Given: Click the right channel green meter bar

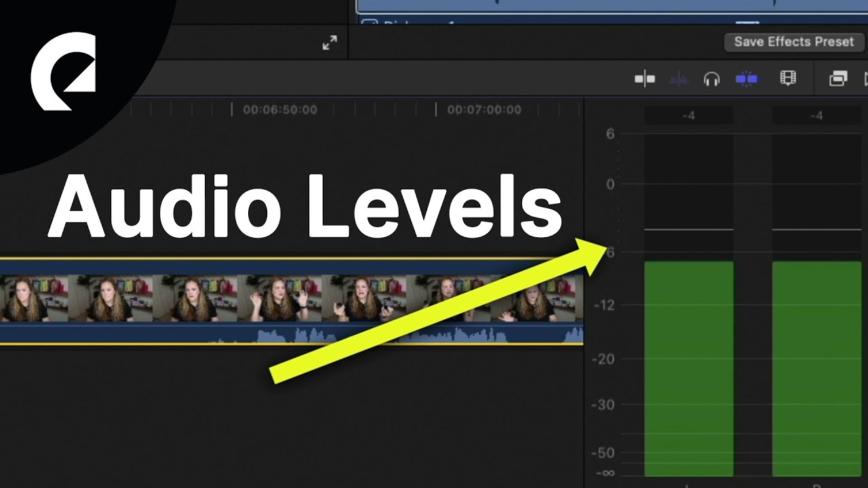Looking at the screenshot, I should click(816, 369).
